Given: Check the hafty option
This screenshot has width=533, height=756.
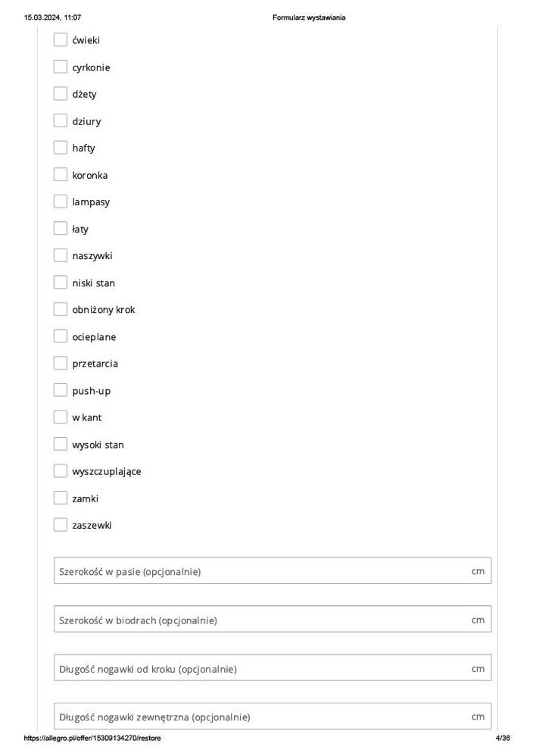Looking at the screenshot, I should point(61,148).
